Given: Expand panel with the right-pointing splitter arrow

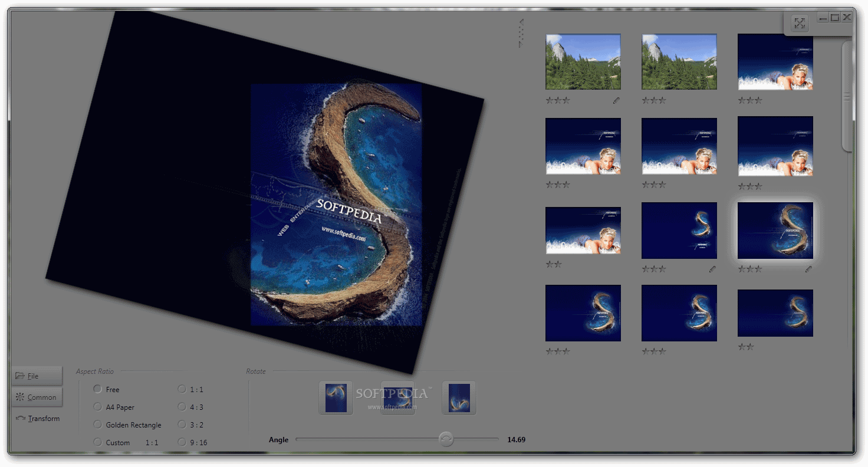Looking at the screenshot, I should tap(521, 45).
